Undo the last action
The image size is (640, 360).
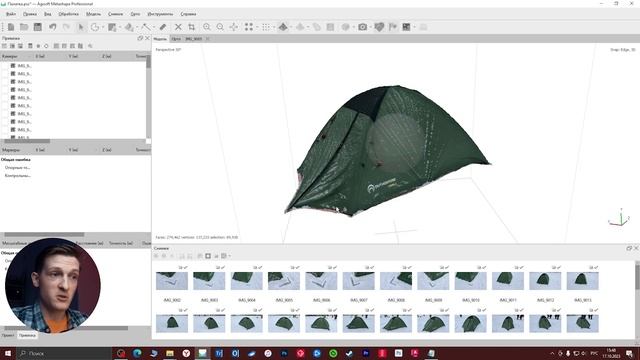click(x=53, y=27)
